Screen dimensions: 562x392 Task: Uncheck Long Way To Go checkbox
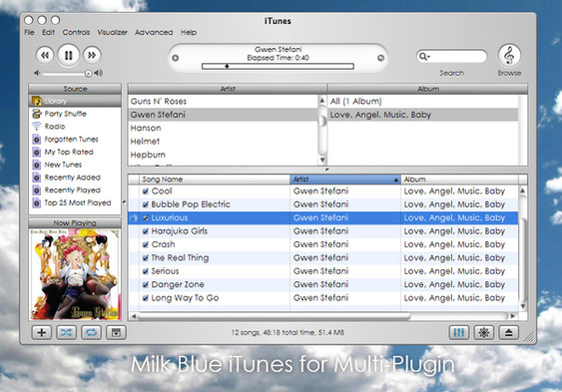pos(146,298)
